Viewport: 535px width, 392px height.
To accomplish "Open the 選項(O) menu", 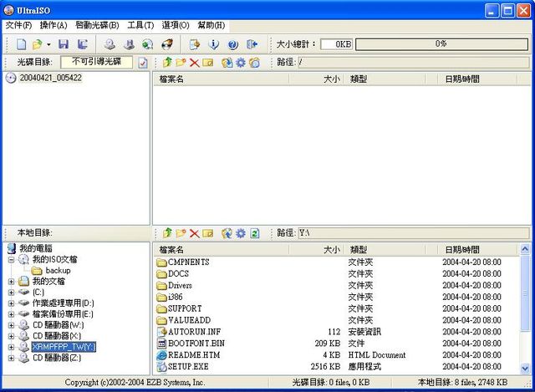I will pos(176,25).
